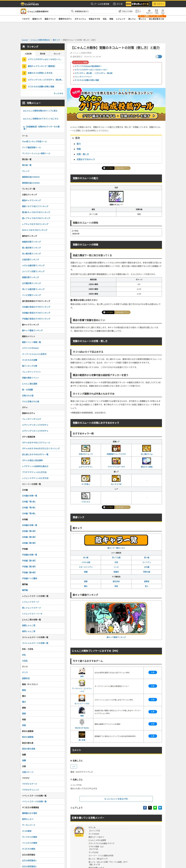Click もっとみる link under ranking
Viewport: 186px width, 868px height.
[58, 93]
